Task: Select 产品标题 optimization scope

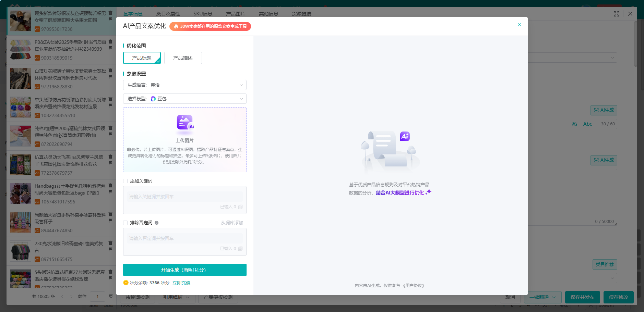Action: pyautogui.click(x=142, y=58)
